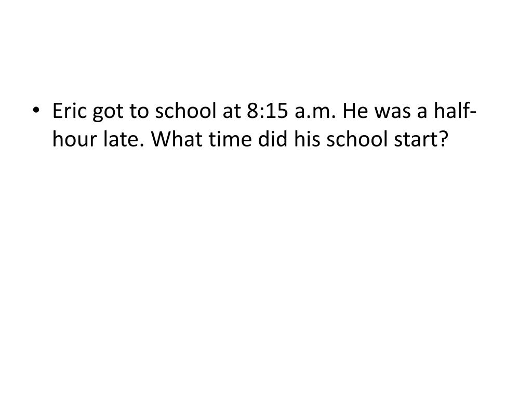Click the word "Eric"
Image resolution: width=532 pixels, height=399 pixels.
[70, 111]
